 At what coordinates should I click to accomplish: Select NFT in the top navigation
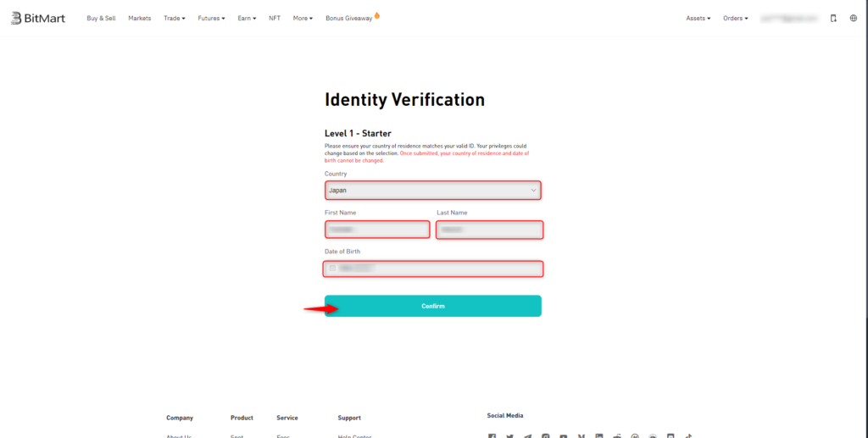click(275, 18)
